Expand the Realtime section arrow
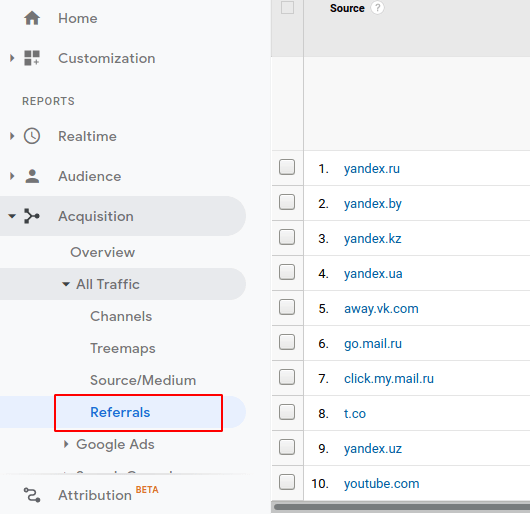The height and width of the screenshot is (514, 530). (x=12, y=136)
